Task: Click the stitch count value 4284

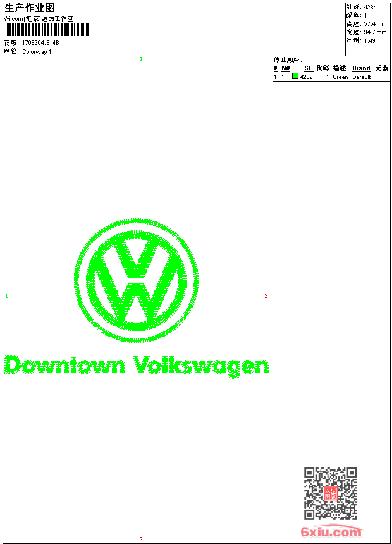Action: point(371,8)
